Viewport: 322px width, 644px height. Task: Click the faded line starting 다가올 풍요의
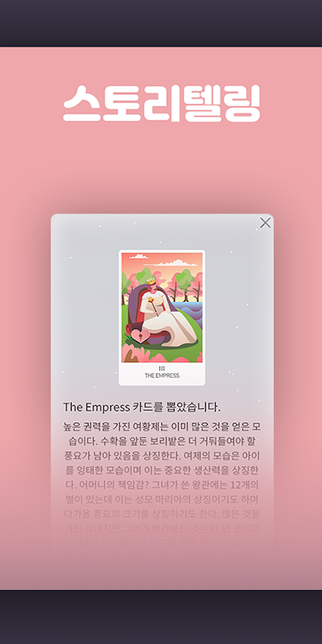pyautogui.click(x=162, y=514)
